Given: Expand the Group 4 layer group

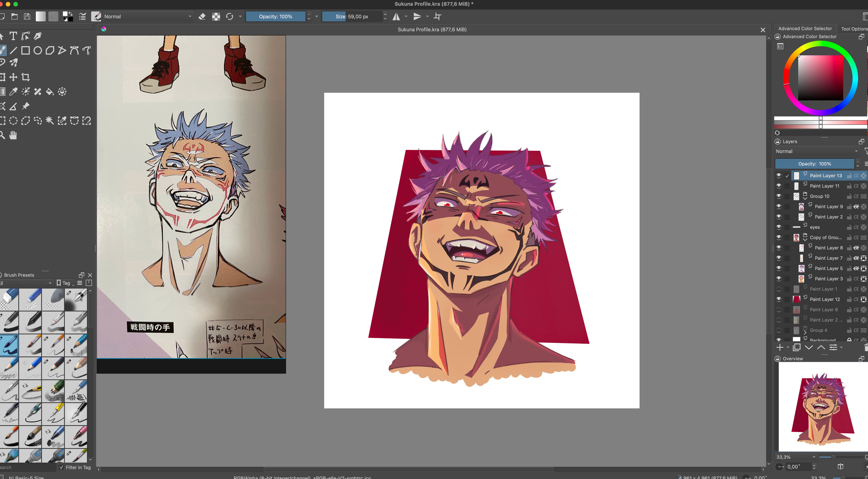Looking at the screenshot, I should [x=805, y=333].
